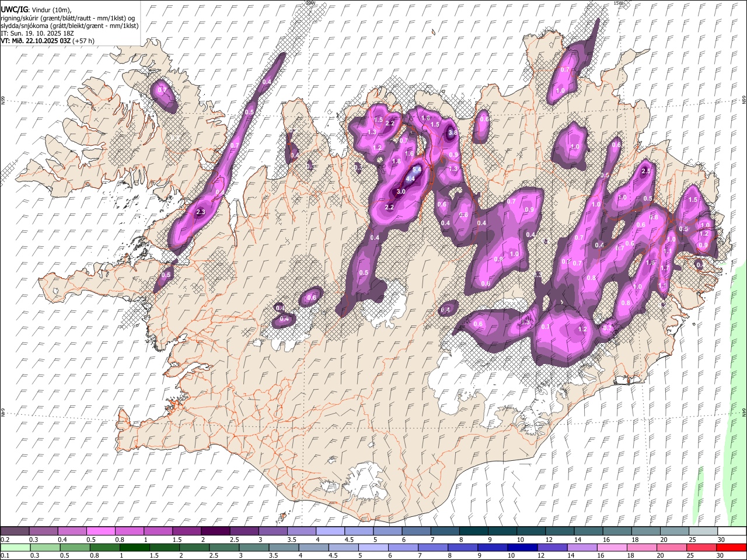The image size is (747, 560).
Task: Click upper legend swatch between 1.5 and 2
Action: point(186,531)
